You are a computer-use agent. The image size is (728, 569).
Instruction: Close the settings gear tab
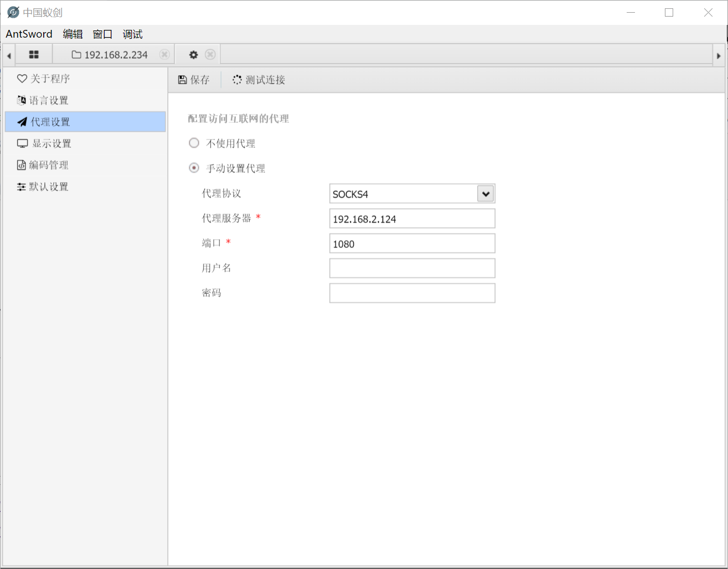tap(210, 54)
